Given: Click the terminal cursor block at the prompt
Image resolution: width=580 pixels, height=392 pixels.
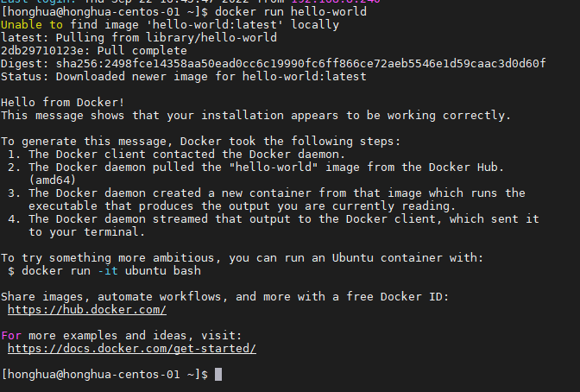Looking at the screenshot, I should coord(219,374).
